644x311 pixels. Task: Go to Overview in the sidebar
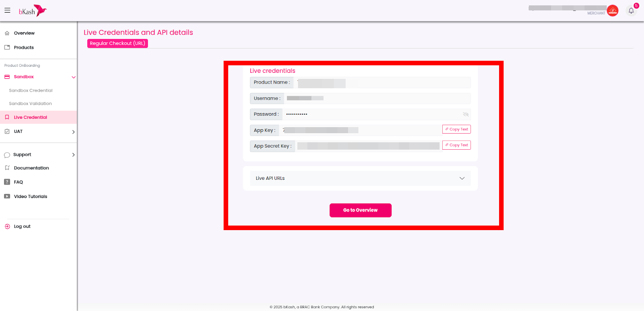24,33
